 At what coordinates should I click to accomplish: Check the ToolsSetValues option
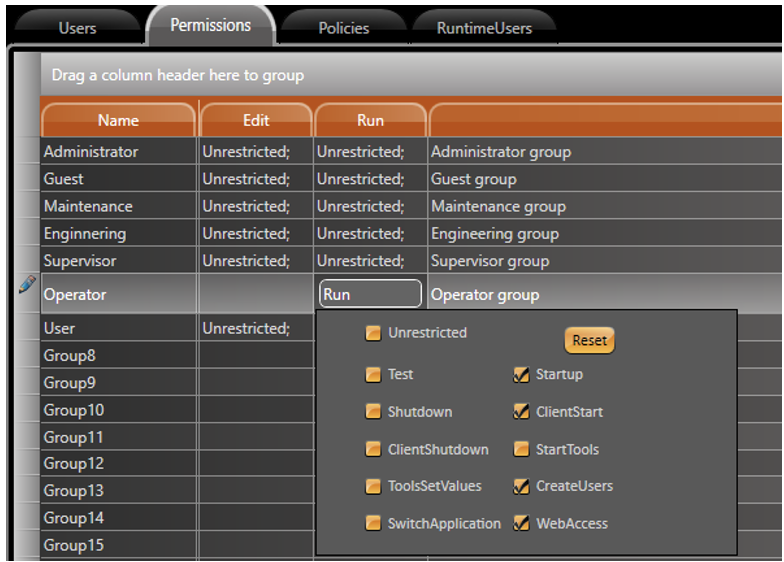373,487
